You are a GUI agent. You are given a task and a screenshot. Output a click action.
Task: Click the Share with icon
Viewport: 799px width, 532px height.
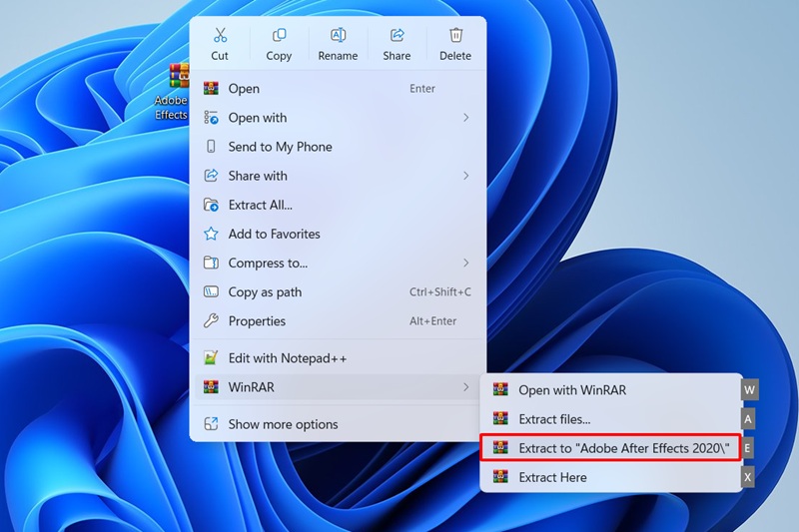coord(211,176)
